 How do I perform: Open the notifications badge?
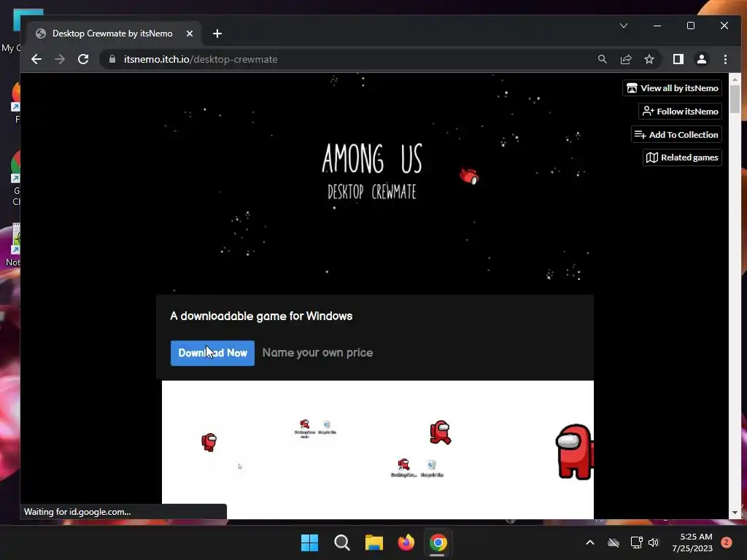726,542
